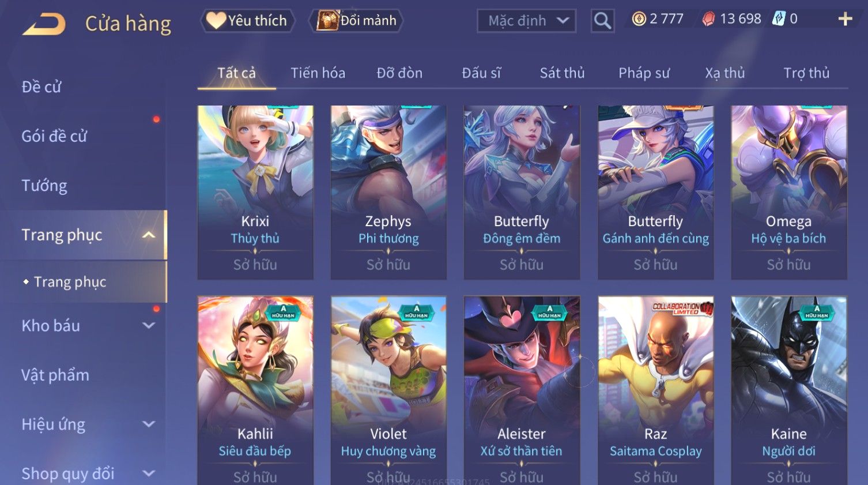This screenshot has height=485, width=868.
Task: Switch to the Pháp sư tab
Action: click(x=644, y=73)
